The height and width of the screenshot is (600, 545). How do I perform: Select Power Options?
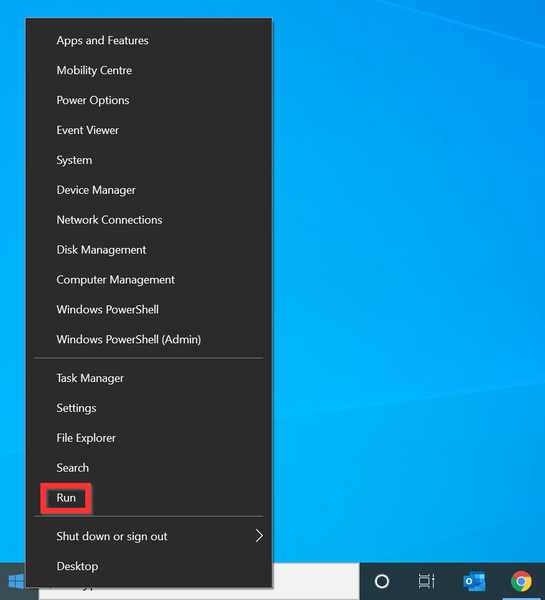[149, 100]
